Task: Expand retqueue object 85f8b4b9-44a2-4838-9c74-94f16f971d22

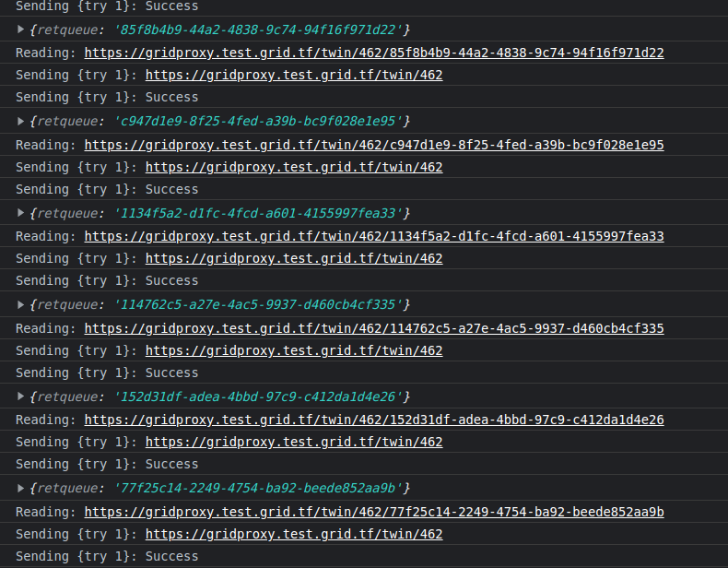Action: pos(20,30)
